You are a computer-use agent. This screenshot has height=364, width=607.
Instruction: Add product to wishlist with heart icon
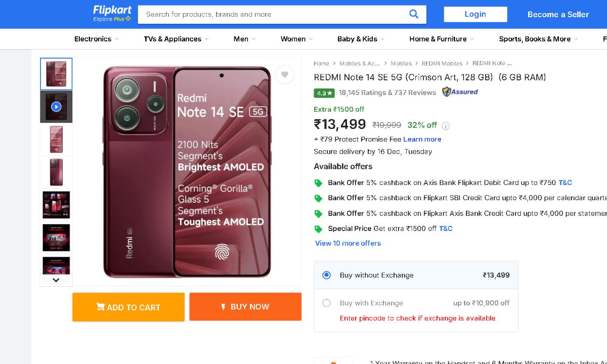tap(285, 75)
